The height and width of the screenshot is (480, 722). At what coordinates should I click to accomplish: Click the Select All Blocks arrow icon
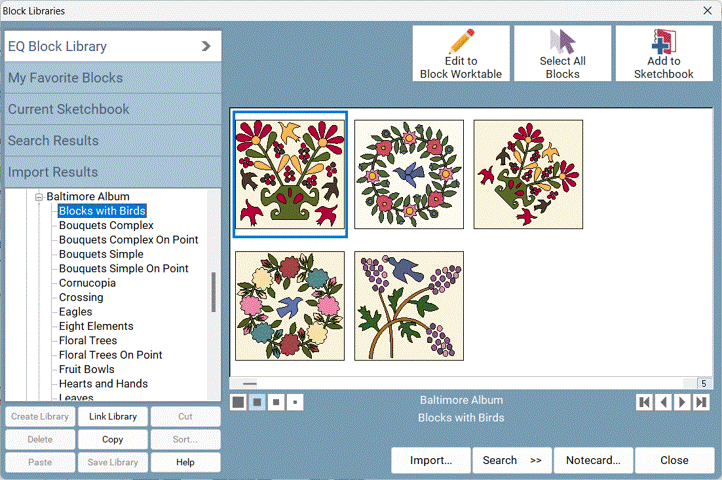click(562, 42)
